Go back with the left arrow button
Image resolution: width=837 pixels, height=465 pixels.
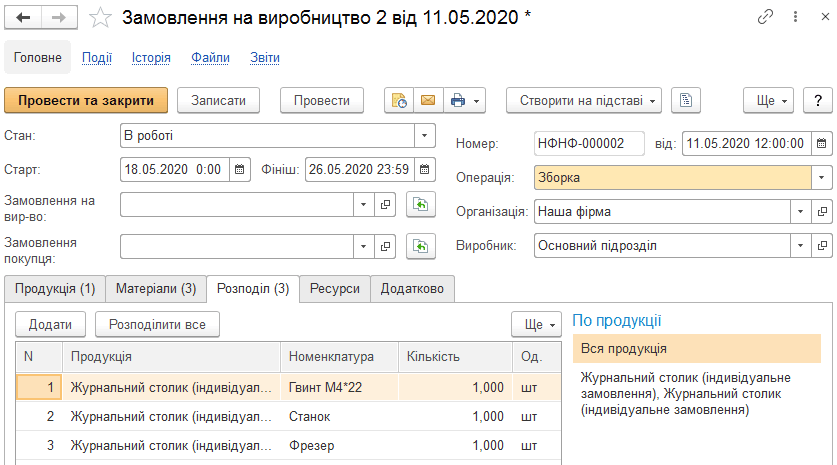click(x=23, y=18)
